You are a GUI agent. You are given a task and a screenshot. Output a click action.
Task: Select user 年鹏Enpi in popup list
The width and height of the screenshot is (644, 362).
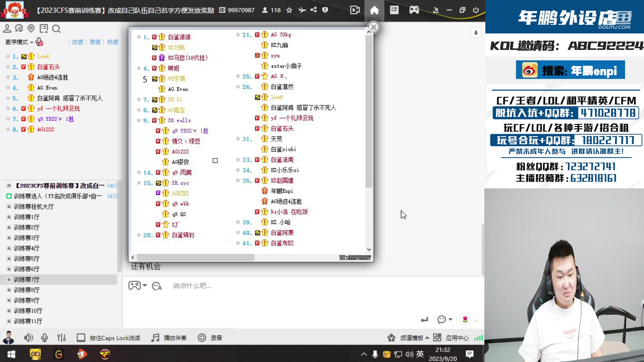pos(282,191)
